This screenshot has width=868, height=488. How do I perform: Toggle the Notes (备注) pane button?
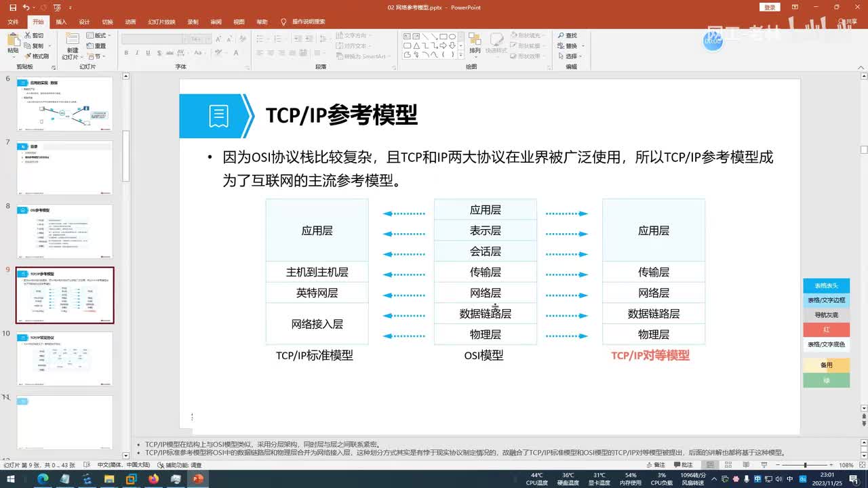pos(656,465)
